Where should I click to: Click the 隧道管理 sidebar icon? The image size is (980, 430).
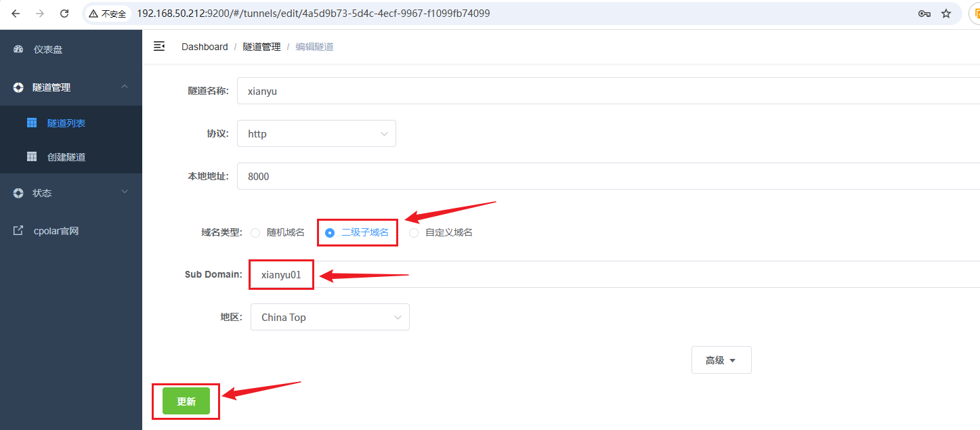(18, 87)
